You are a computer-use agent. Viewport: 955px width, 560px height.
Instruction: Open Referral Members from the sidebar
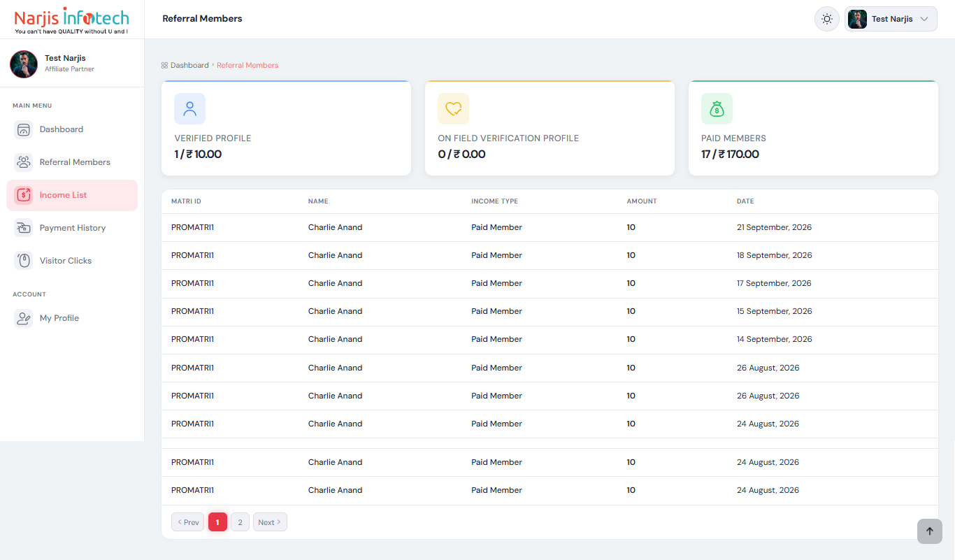[75, 162]
